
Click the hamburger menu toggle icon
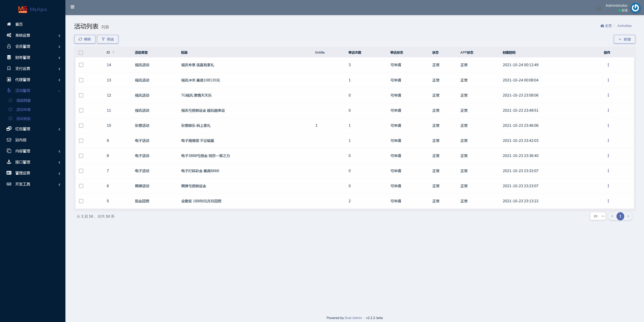[x=72, y=7]
